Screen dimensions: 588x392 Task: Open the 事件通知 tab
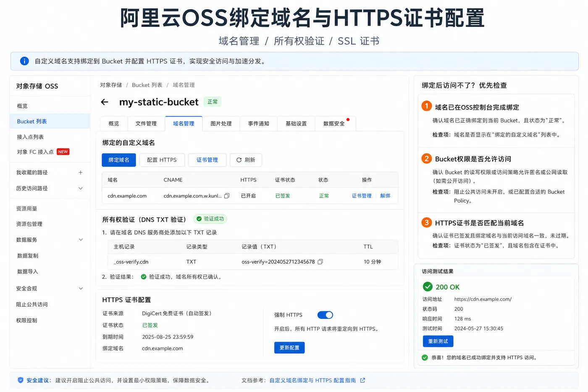pos(258,124)
